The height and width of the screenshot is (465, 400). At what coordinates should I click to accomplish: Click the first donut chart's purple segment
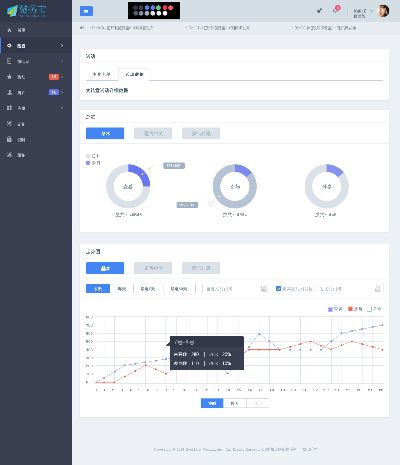tap(141, 173)
